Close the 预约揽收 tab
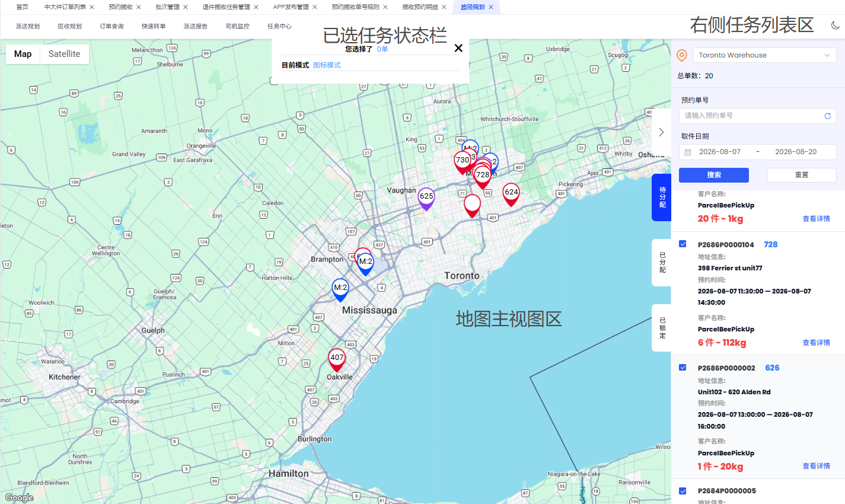The height and width of the screenshot is (504, 845). tap(139, 7)
